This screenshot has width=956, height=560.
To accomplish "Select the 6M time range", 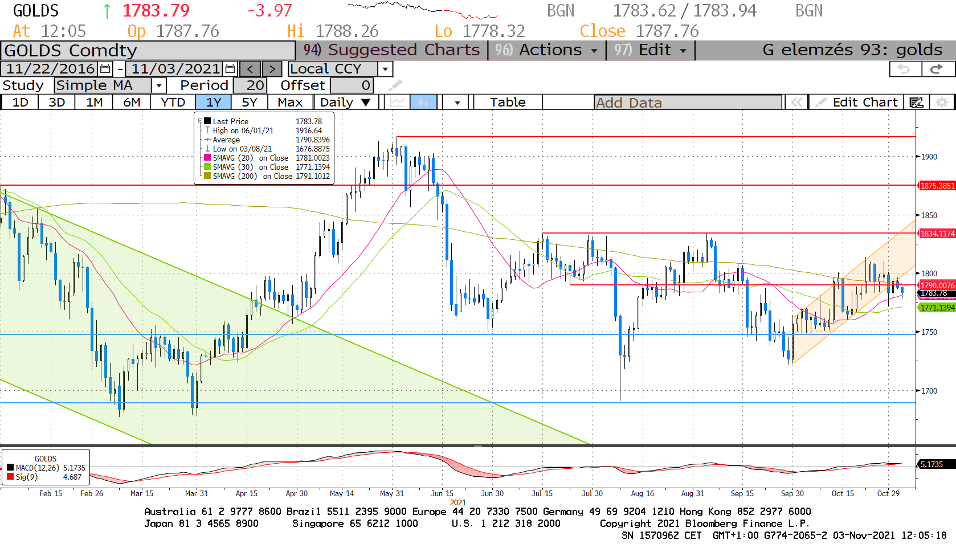I will pyautogui.click(x=132, y=103).
